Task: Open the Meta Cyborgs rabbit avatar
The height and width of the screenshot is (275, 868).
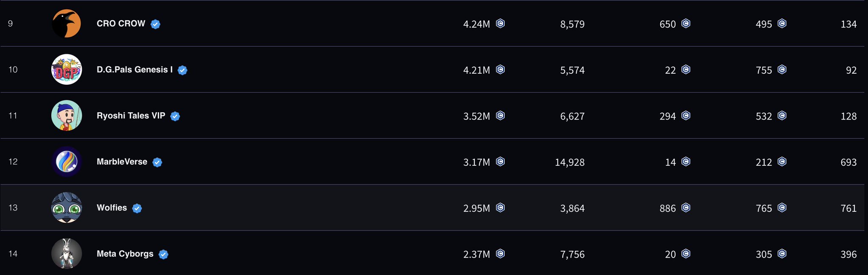Action: click(67, 254)
